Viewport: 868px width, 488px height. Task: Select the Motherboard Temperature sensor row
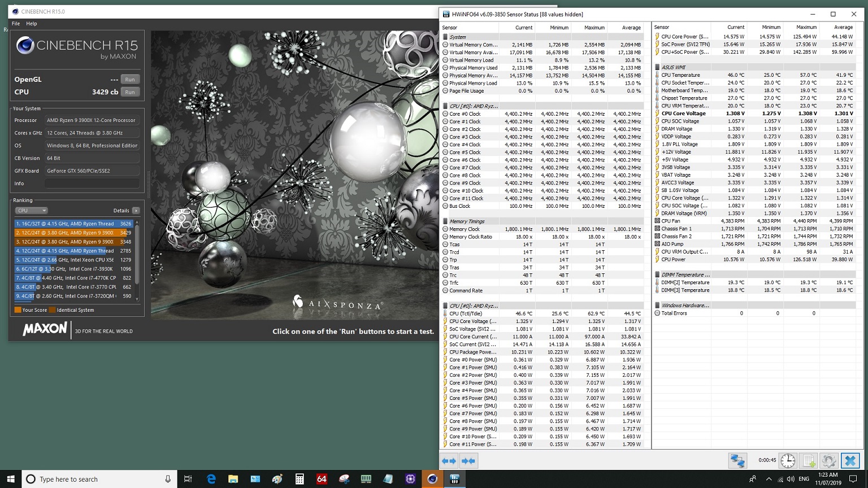pos(755,90)
